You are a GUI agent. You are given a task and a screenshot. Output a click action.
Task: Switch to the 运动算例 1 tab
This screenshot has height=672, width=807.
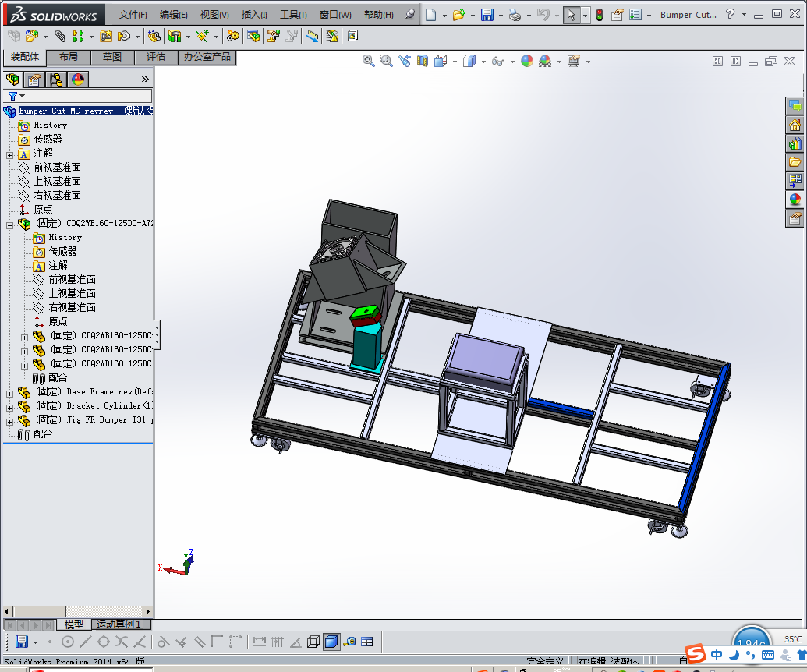coord(122,624)
